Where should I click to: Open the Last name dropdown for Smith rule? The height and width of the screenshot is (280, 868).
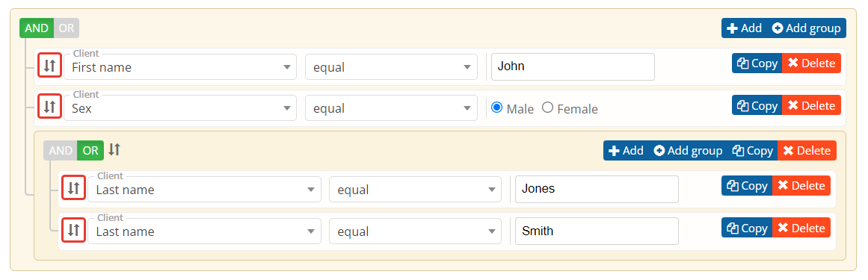tap(204, 231)
